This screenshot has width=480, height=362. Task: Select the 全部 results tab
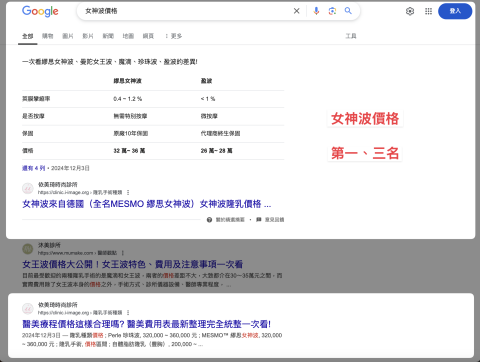click(x=28, y=36)
